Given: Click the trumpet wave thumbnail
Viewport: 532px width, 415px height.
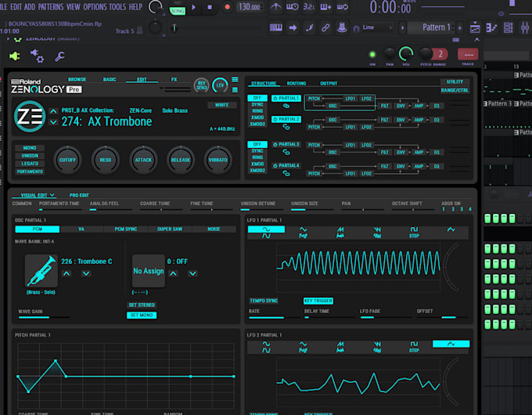Looking at the screenshot, I should (41, 271).
